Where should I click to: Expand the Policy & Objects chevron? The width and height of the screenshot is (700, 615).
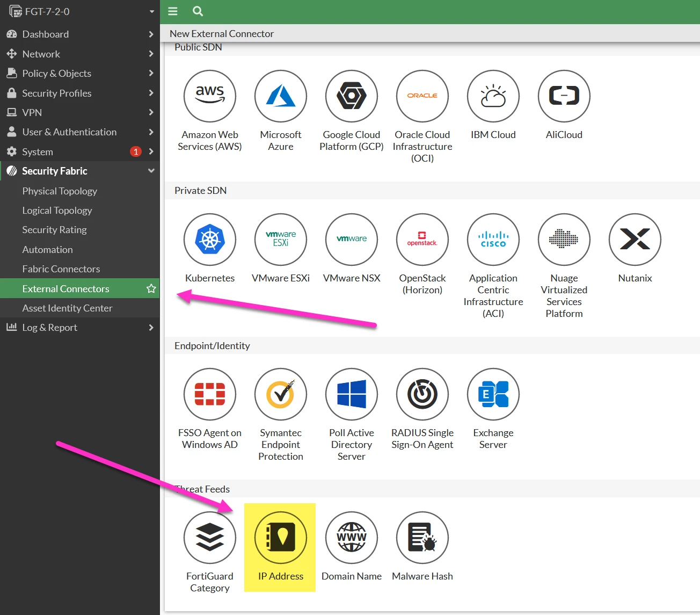(x=151, y=73)
